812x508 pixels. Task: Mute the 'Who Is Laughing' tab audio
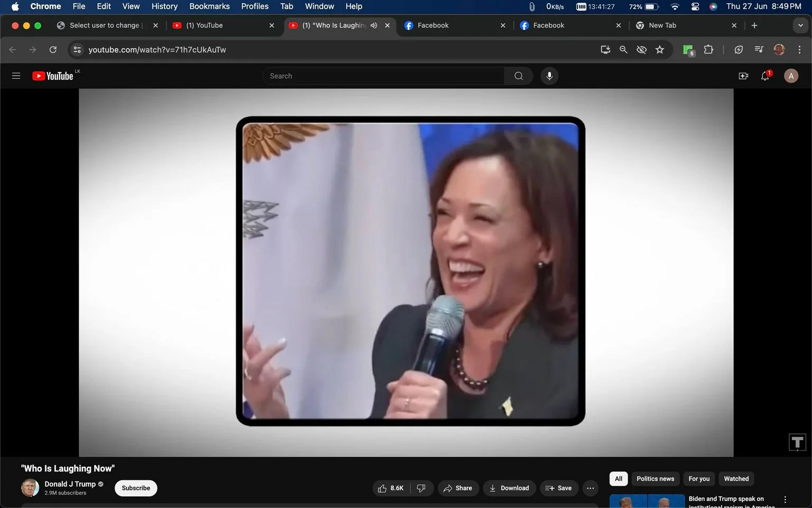point(374,25)
